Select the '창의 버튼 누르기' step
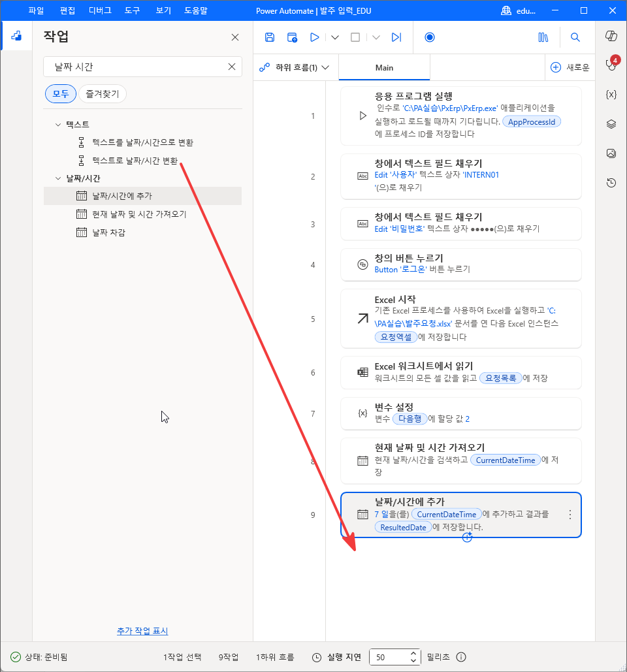The image size is (627, 672). (460, 264)
